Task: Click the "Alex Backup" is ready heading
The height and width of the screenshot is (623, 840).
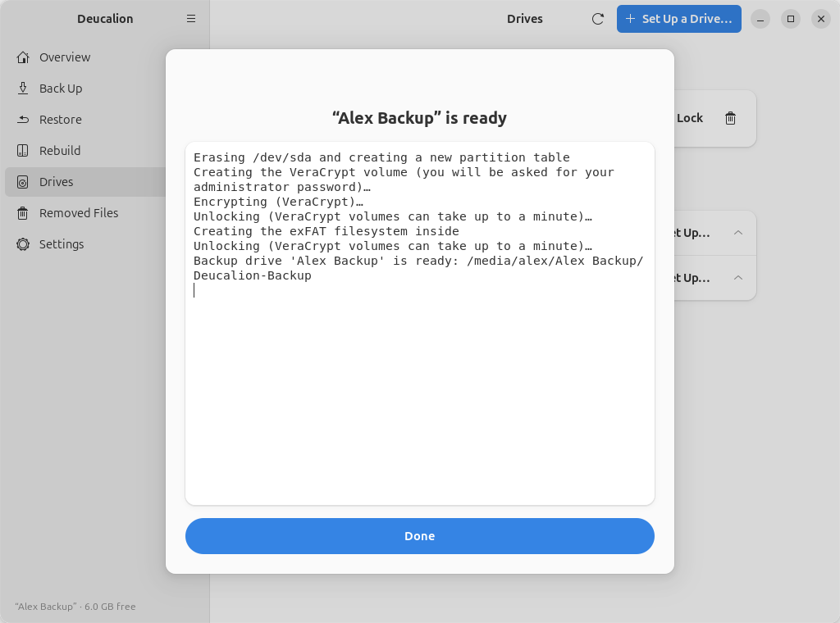Action: pyautogui.click(x=419, y=118)
